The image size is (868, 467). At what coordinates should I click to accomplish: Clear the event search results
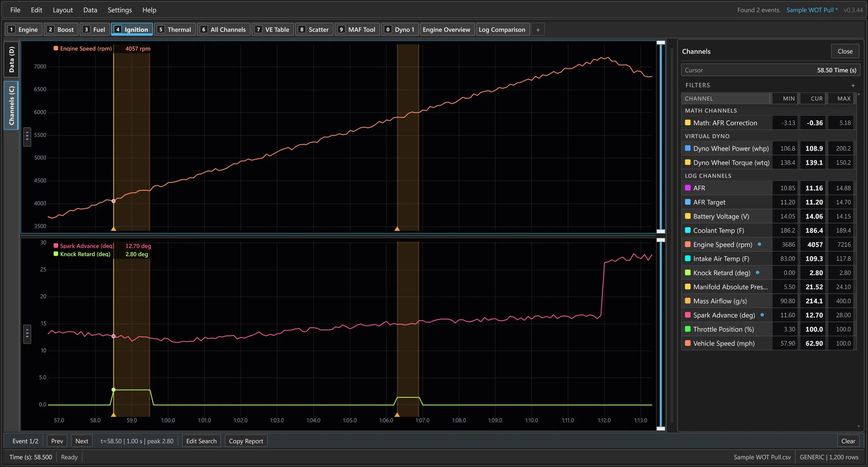(x=848, y=441)
